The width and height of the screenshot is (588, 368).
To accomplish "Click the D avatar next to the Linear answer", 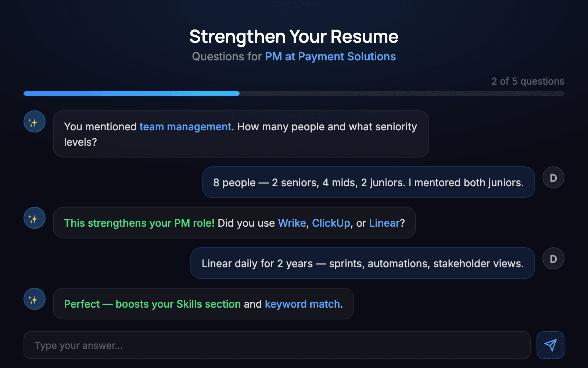I will coord(553,258).
